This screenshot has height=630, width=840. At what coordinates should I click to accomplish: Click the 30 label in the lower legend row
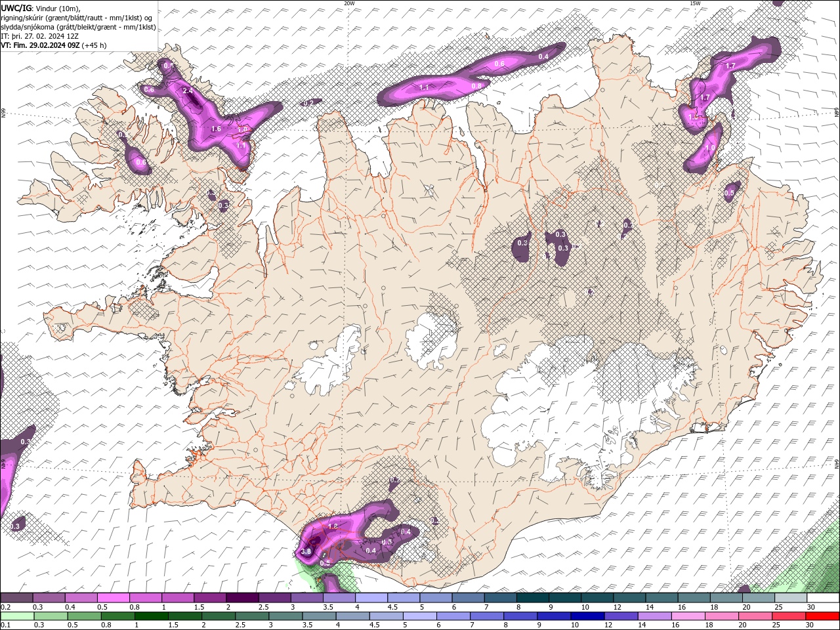coord(809,625)
